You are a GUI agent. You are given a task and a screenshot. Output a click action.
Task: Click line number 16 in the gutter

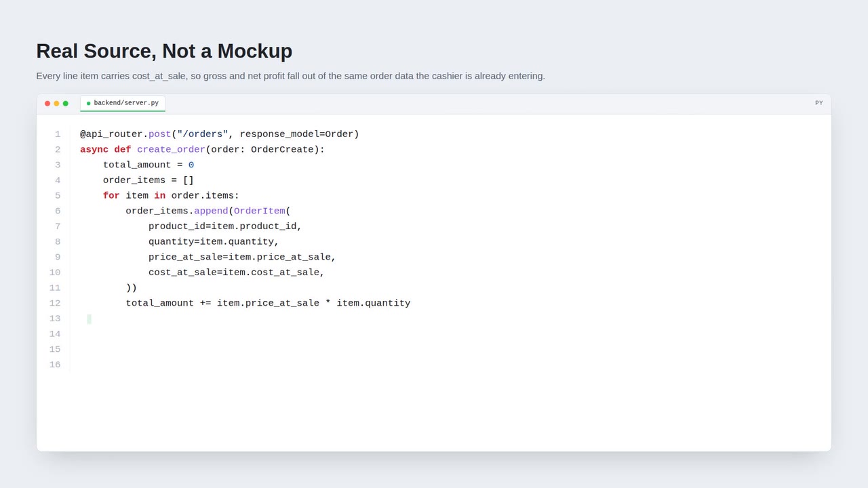tap(55, 365)
